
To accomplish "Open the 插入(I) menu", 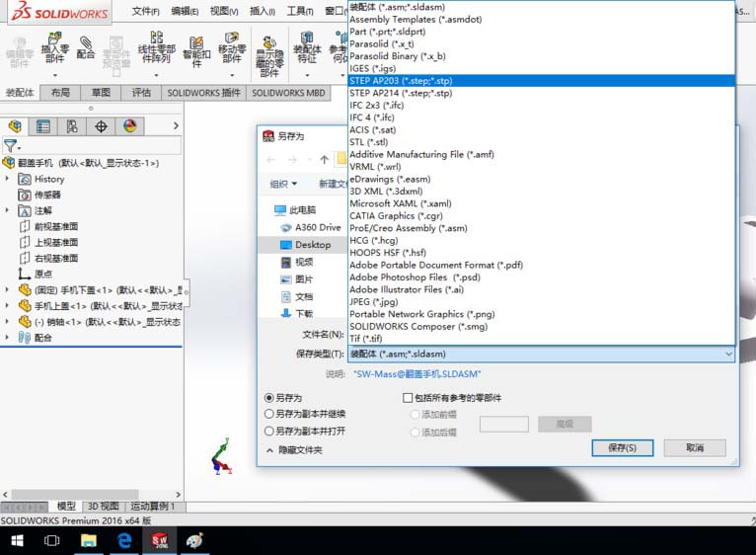I will click(263, 11).
